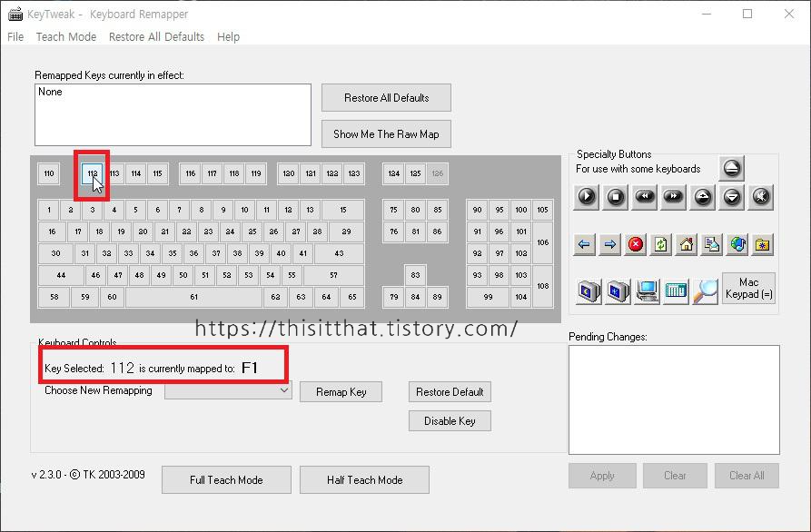Viewport: 811px width, 532px height.
Task: Click the Remapped Keys currently in effect box
Action: tap(173, 114)
